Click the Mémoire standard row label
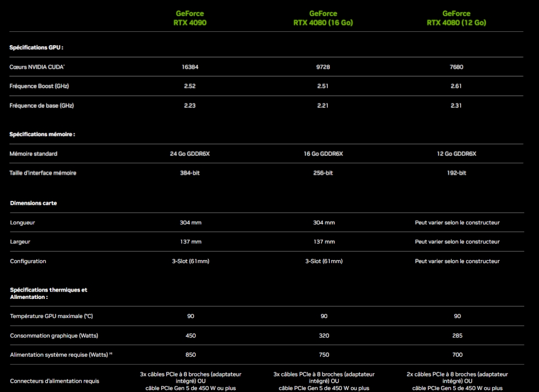 pyautogui.click(x=33, y=154)
